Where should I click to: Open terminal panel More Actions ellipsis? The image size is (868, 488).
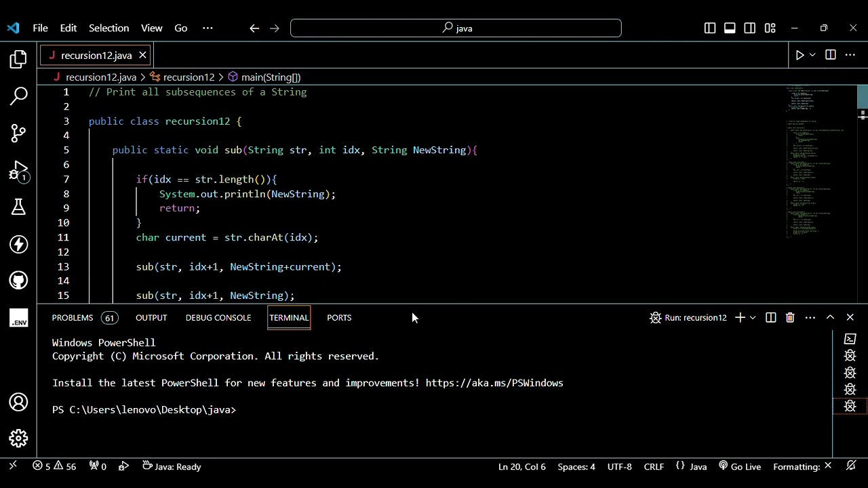click(810, 317)
